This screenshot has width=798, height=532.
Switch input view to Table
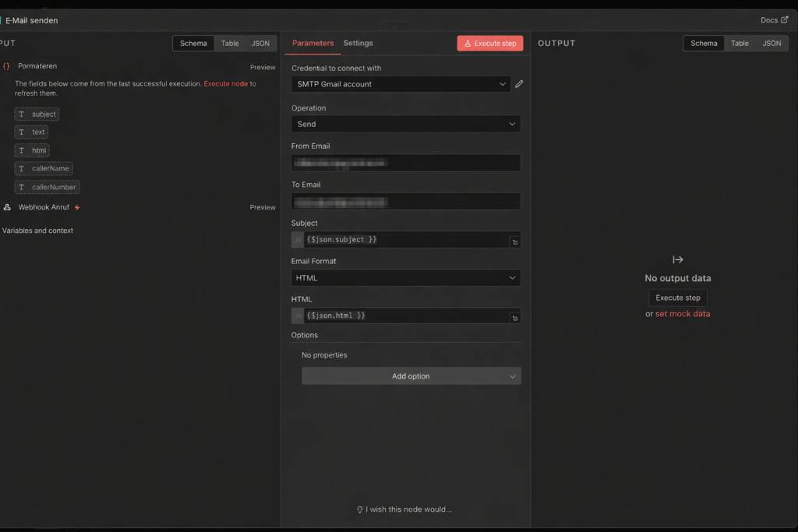coord(230,44)
